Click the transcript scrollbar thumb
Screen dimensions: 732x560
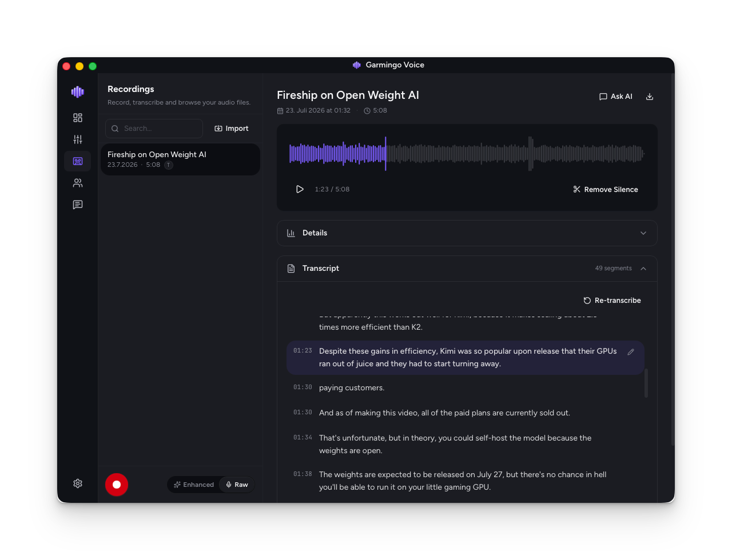click(x=646, y=383)
